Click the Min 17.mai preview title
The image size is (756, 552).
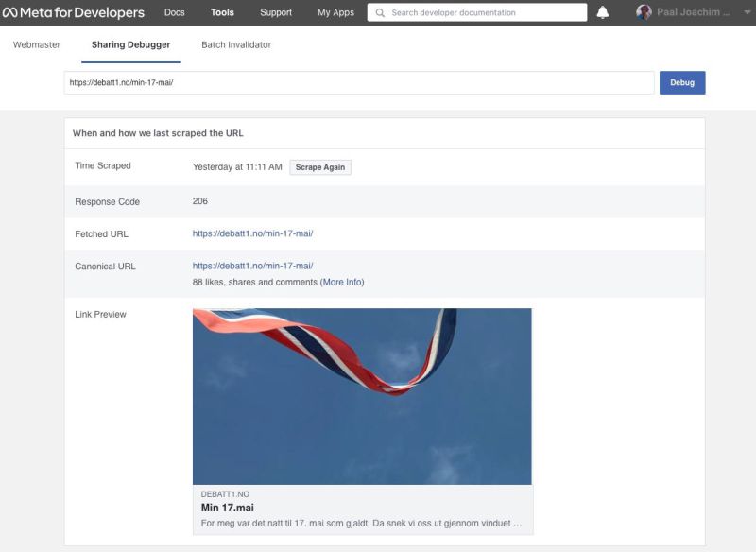click(227, 508)
